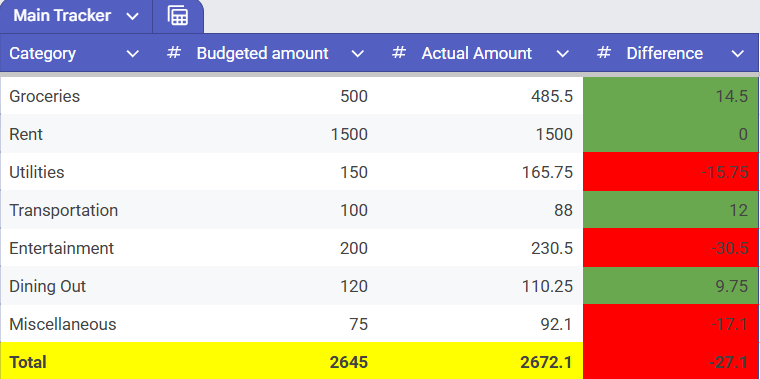Select the Groceries category cell
This screenshot has width=760, height=379.
(79, 96)
